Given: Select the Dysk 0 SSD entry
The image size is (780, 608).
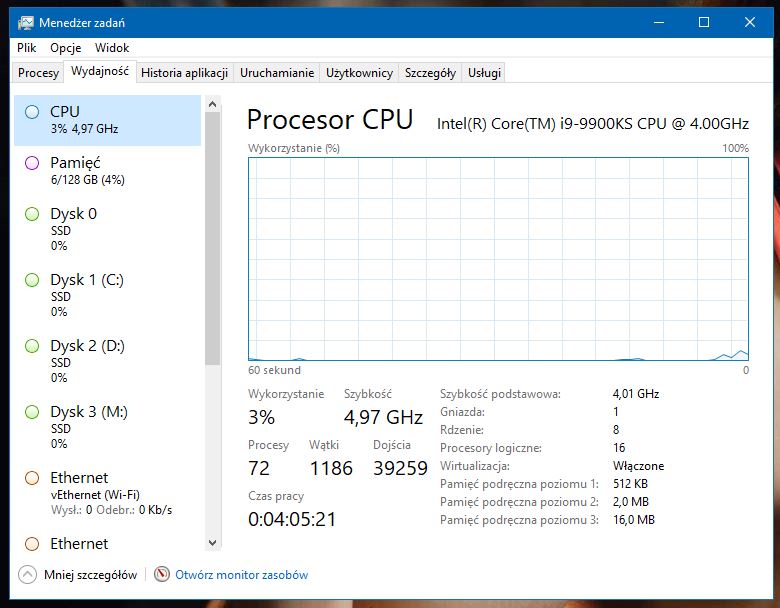Looking at the screenshot, I should pos(107,229).
